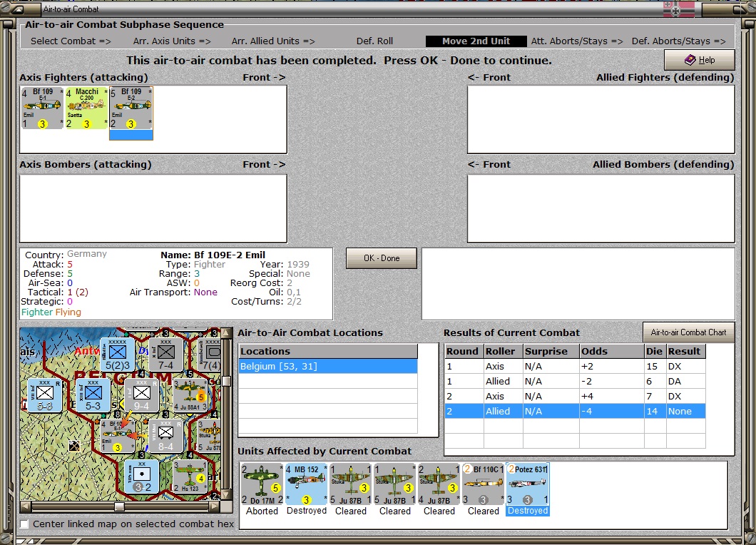Click the I Inf 9-4 counter on the map

[x=142, y=395]
